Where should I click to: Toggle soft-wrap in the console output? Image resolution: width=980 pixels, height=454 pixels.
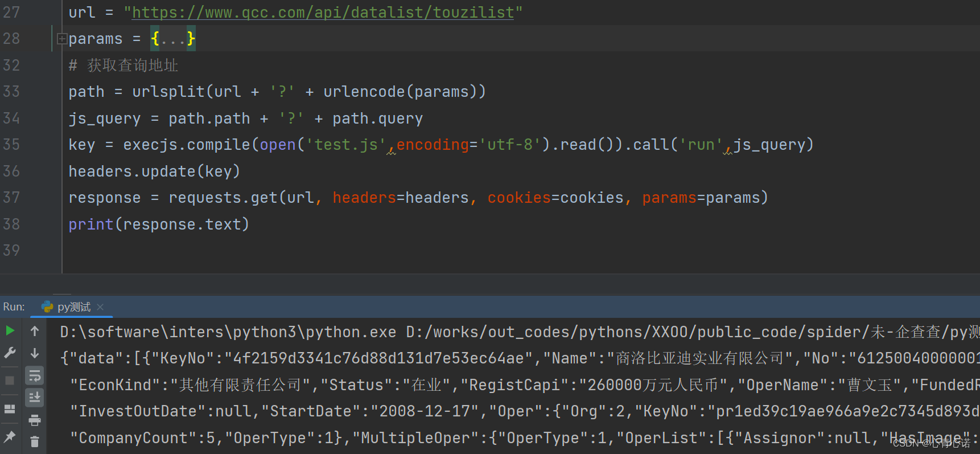(35, 375)
